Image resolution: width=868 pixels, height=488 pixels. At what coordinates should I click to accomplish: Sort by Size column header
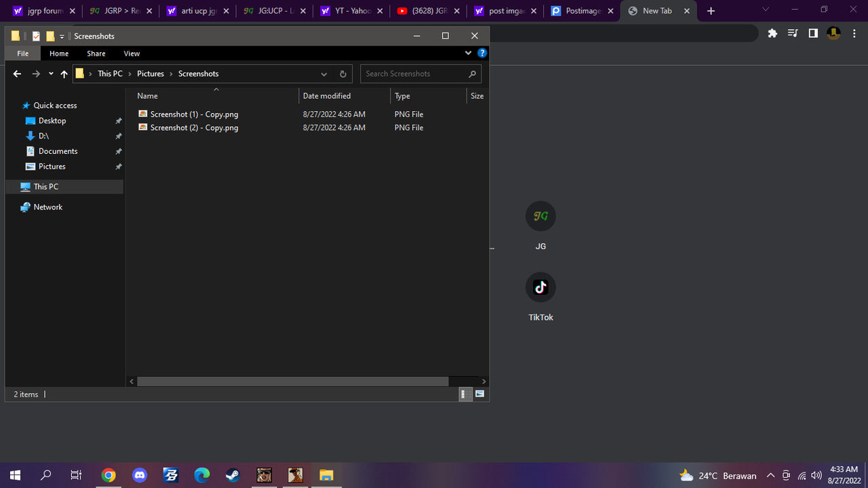477,96
